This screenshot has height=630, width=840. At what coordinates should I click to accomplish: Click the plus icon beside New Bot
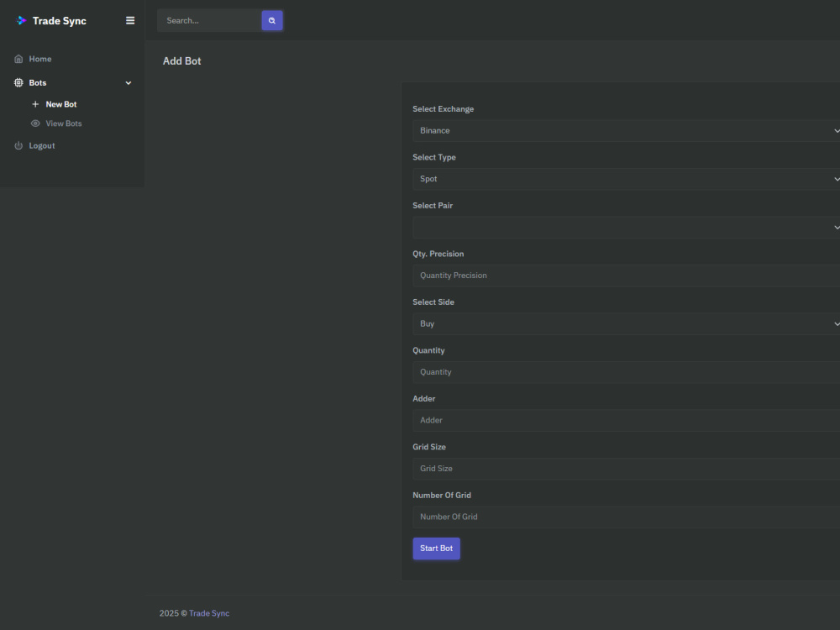[x=35, y=104]
